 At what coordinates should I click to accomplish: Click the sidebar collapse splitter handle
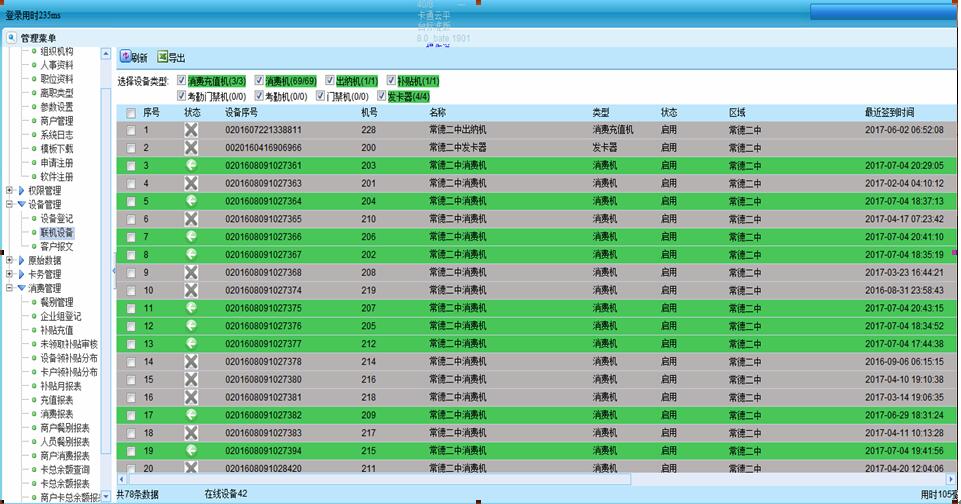(114, 270)
